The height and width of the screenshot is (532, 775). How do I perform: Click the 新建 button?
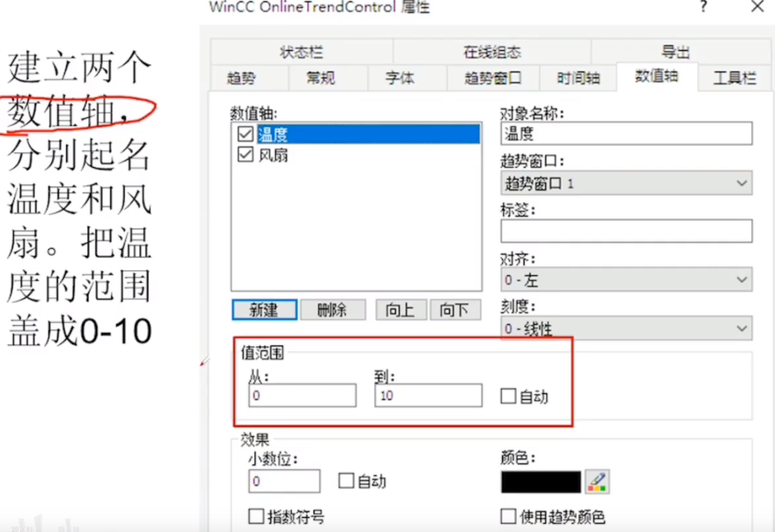click(x=263, y=310)
